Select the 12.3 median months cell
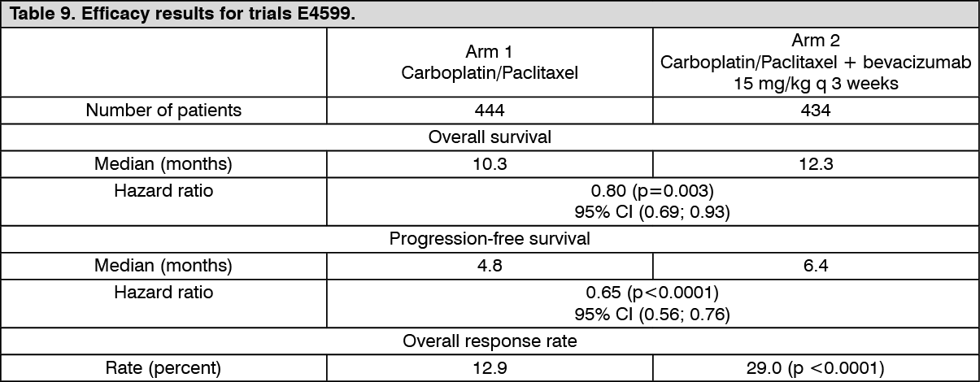980x382 pixels. (x=816, y=164)
